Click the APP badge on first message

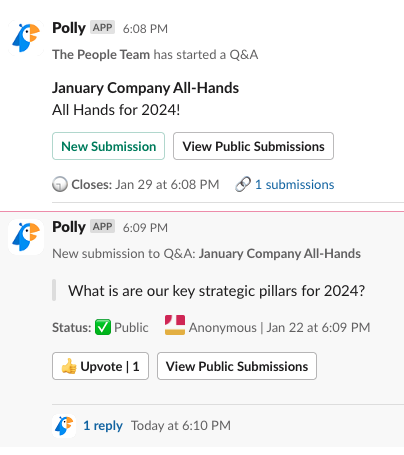pyautogui.click(x=102, y=27)
